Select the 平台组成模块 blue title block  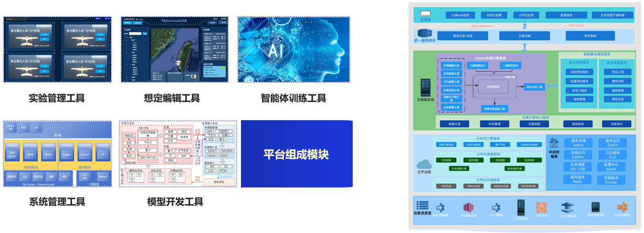296,154
